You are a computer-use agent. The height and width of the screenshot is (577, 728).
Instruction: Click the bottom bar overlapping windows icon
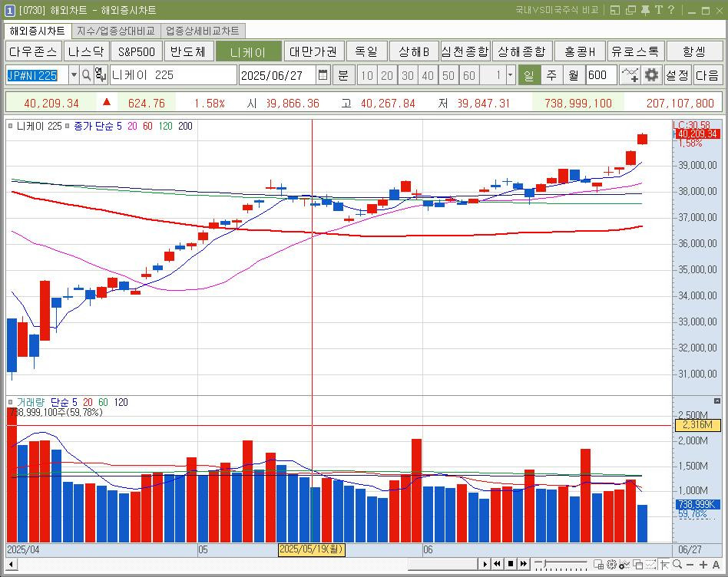point(638,565)
